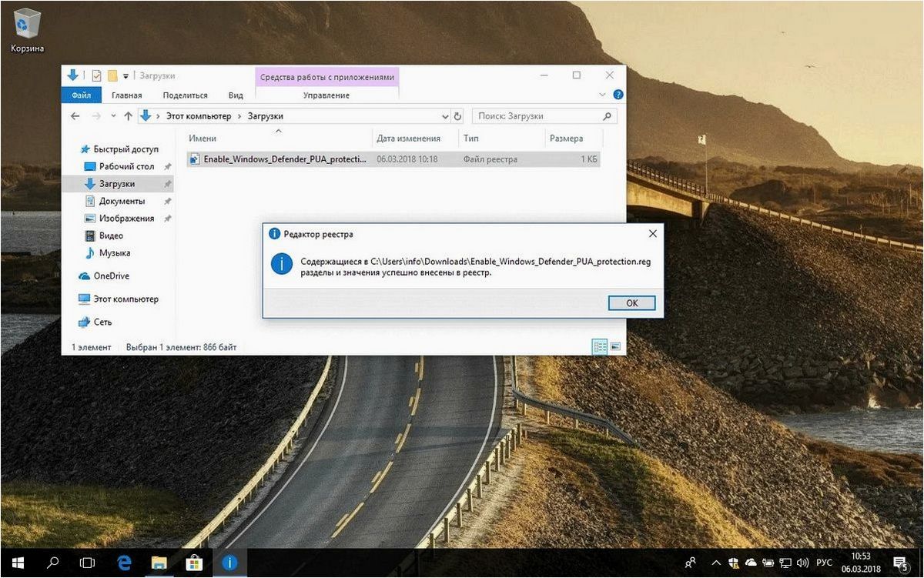Screen dimensions: 924x578
Task: Click the taskbar search icon
Action: pos(52,563)
